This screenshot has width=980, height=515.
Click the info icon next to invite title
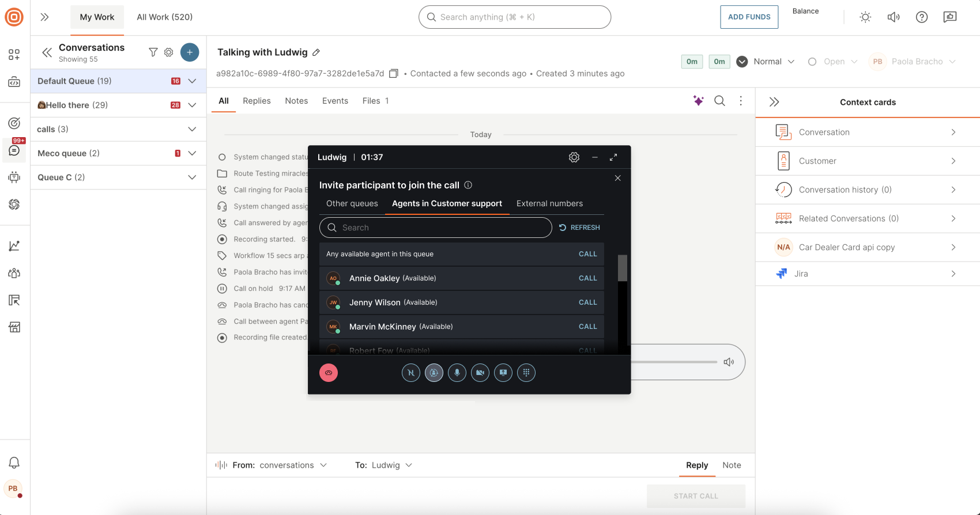468,185
